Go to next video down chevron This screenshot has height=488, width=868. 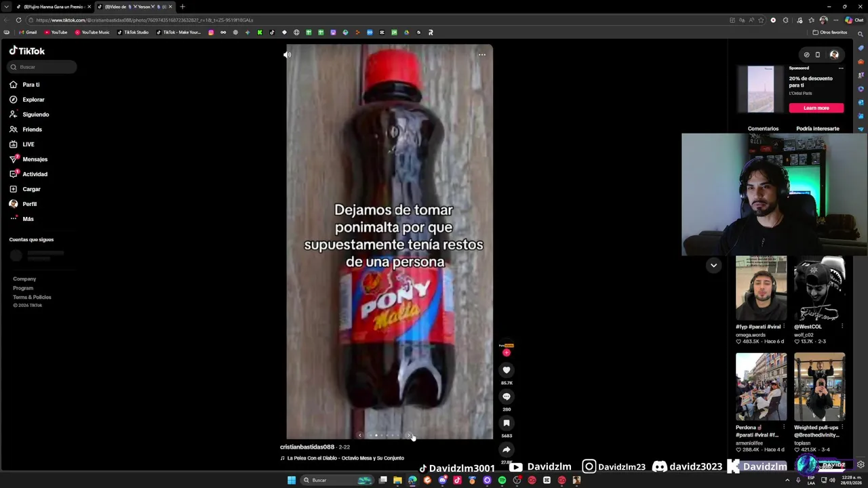click(713, 266)
